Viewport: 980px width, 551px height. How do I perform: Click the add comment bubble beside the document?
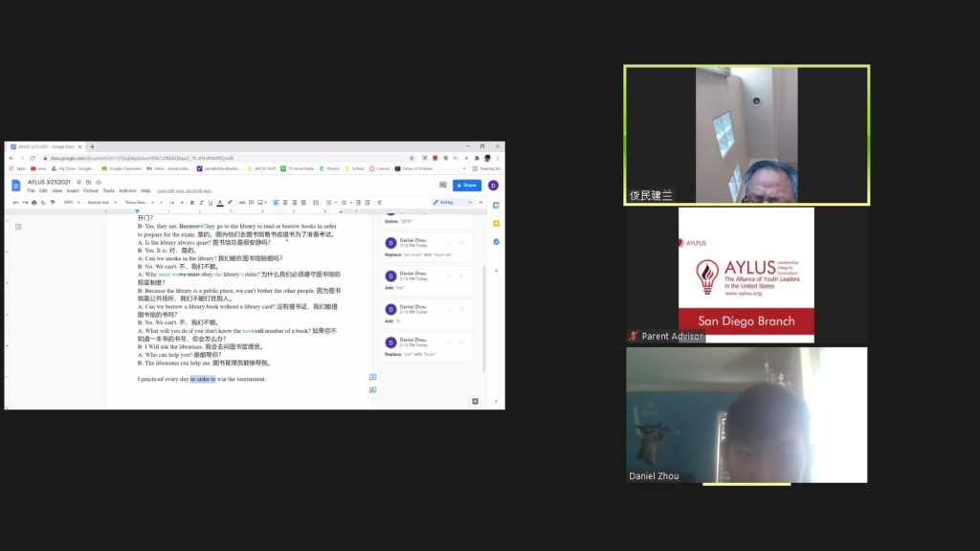tap(372, 377)
